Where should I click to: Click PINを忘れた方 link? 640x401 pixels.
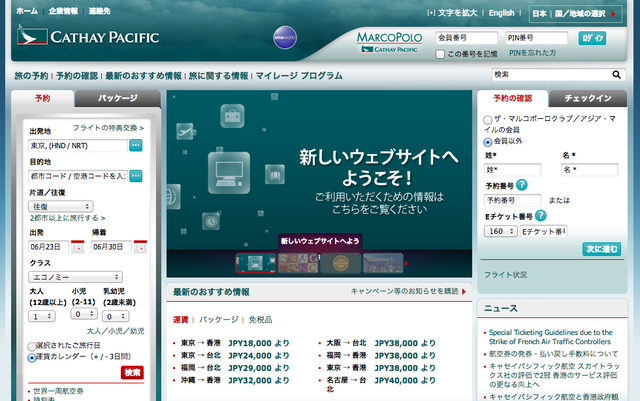532,53
